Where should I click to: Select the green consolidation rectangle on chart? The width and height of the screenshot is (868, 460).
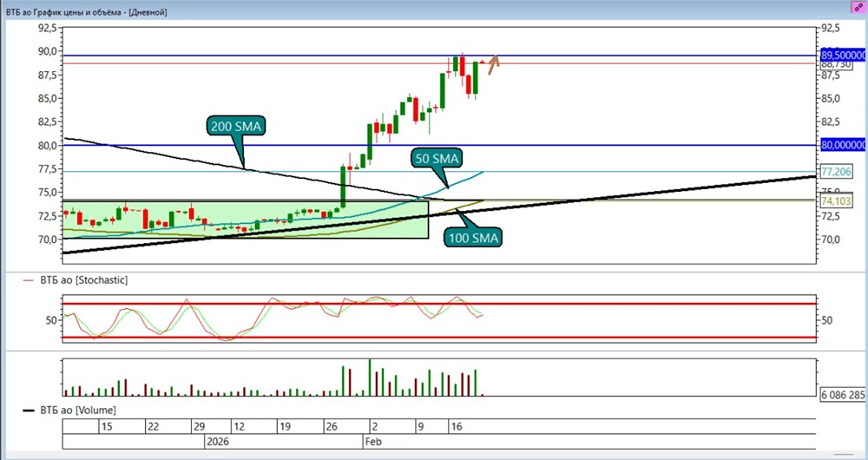[x=246, y=220]
